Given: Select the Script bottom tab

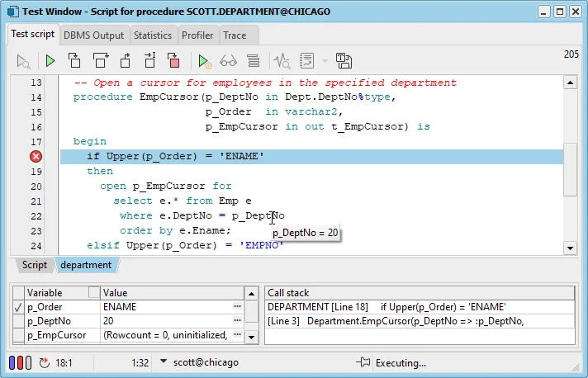Looking at the screenshot, I should tap(35, 265).
